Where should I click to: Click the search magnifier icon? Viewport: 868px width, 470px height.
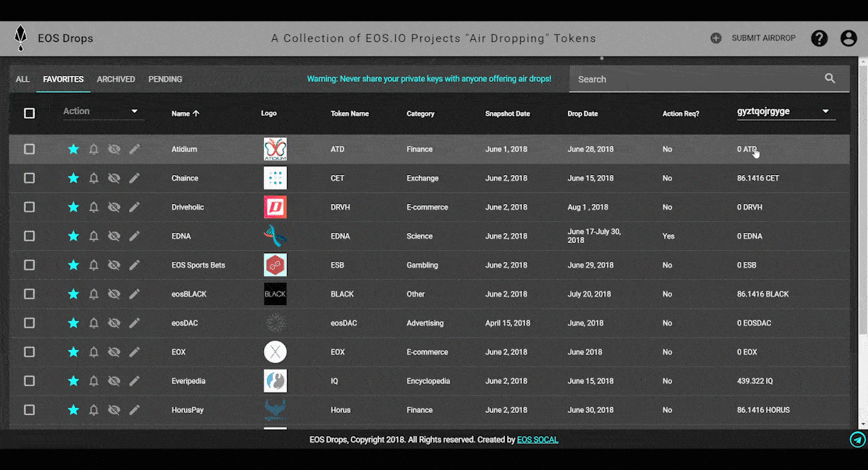click(830, 79)
